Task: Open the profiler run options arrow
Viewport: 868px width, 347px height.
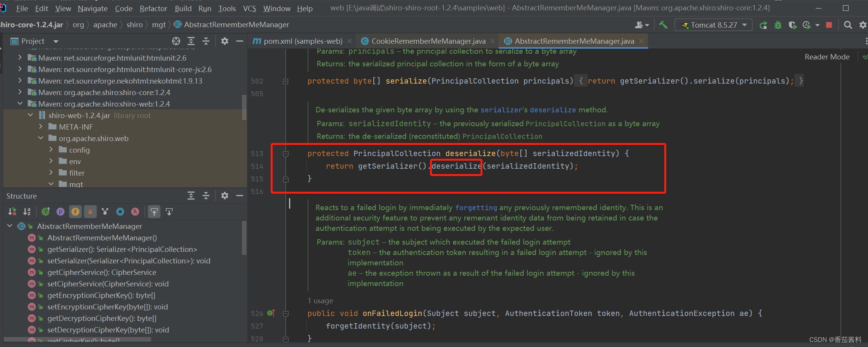Action: click(817, 25)
